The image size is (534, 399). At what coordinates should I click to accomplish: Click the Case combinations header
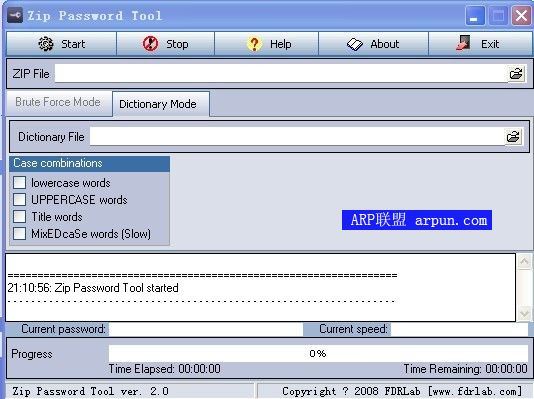point(90,163)
